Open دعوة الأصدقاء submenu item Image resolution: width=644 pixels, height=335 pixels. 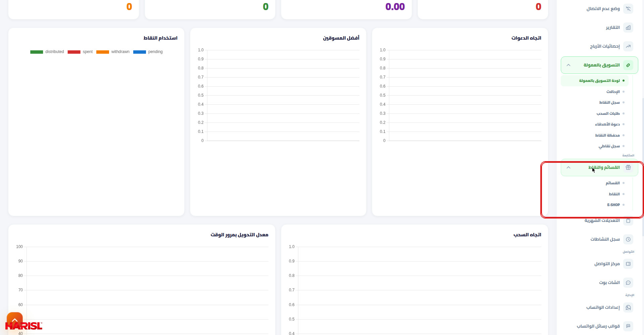tap(607, 124)
